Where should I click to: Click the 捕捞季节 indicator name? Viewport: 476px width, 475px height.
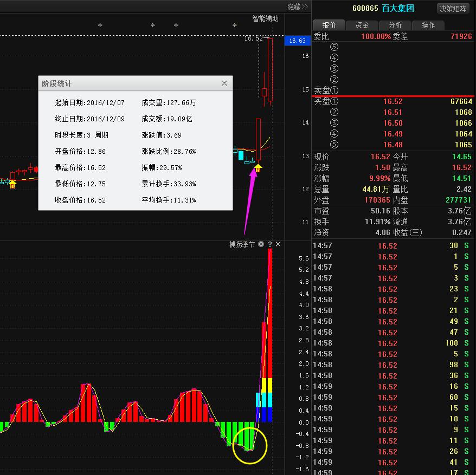[242, 244]
